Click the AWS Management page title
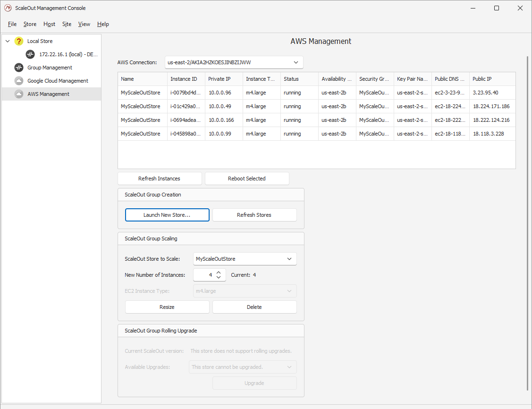 pyautogui.click(x=321, y=42)
